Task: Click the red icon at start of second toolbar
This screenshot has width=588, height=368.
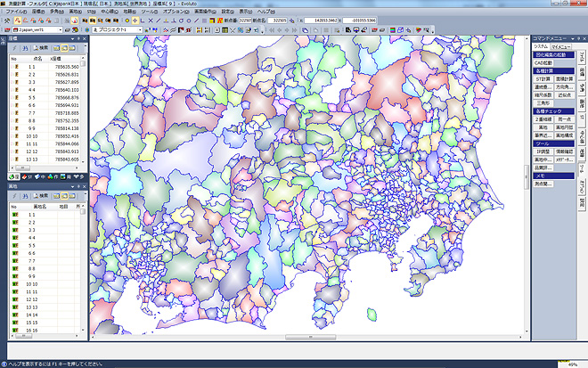Action: 7,29
